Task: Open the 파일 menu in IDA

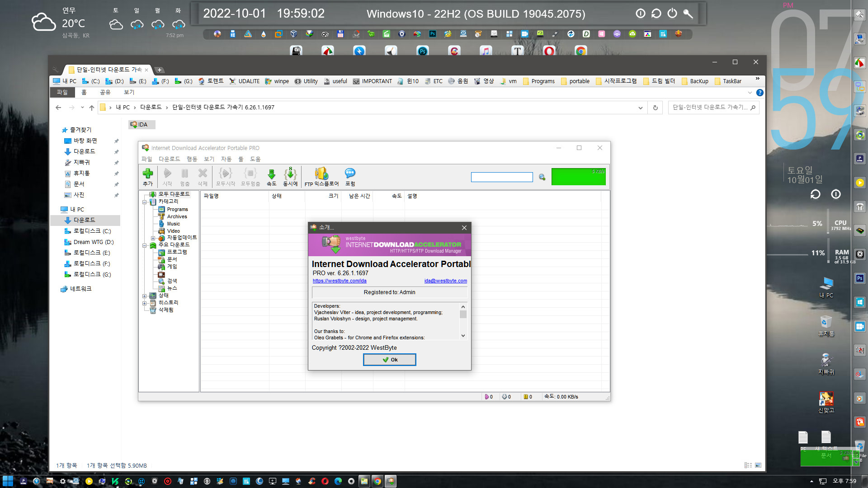Action: pyautogui.click(x=147, y=159)
